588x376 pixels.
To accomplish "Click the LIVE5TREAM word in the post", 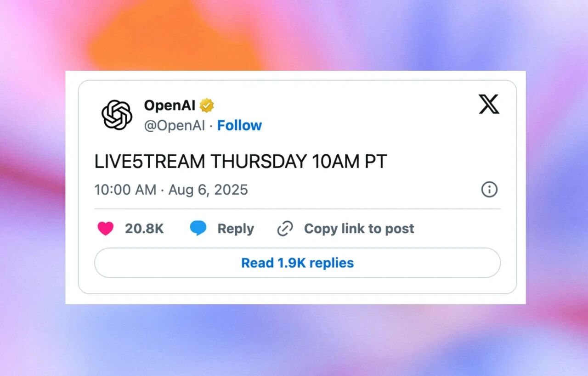I will tap(150, 162).
